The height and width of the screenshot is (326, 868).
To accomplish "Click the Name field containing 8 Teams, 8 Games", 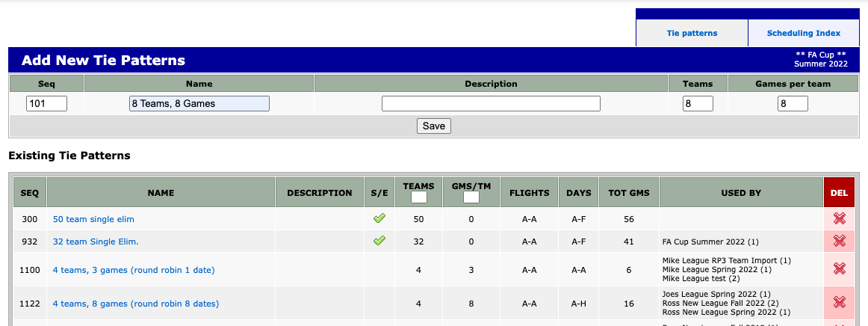I will [199, 104].
